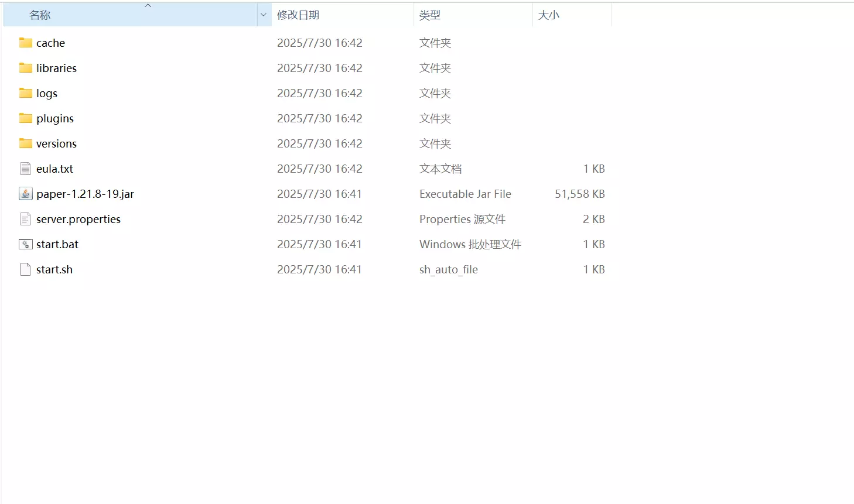Click the 51,558 KB size value

tap(580, 194)
